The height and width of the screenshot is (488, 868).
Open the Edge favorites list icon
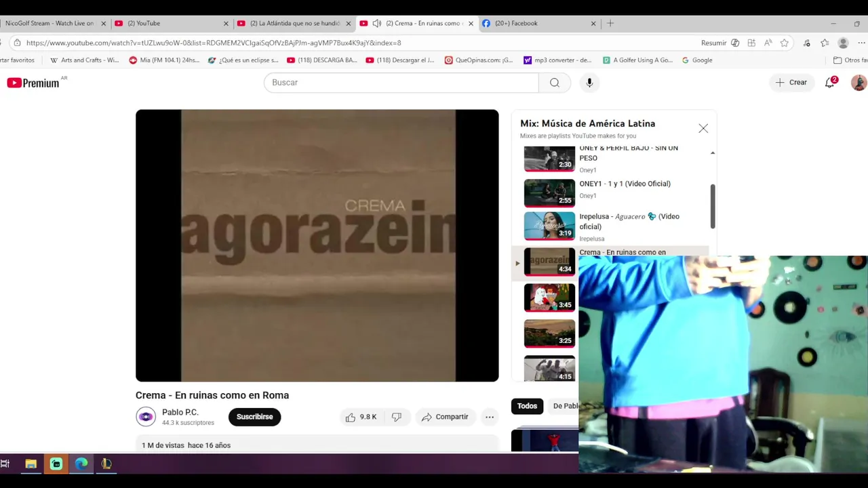(x=825, y=43)
